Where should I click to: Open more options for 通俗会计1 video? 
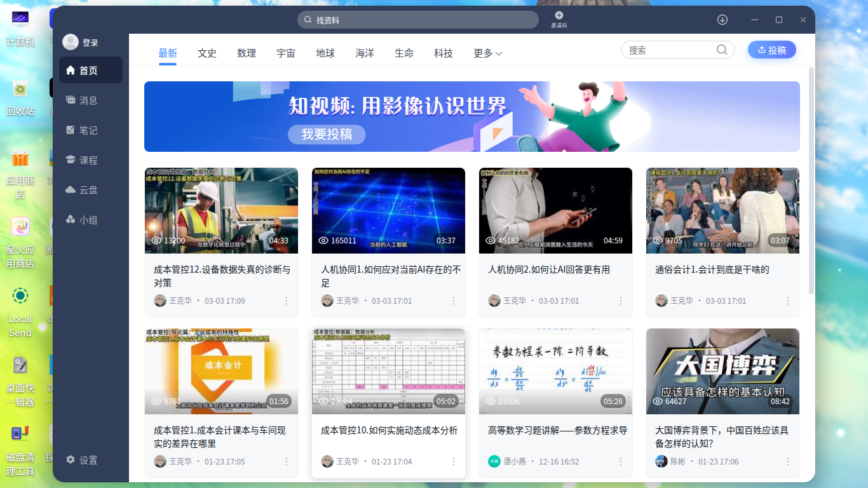(x=788, y=301)
